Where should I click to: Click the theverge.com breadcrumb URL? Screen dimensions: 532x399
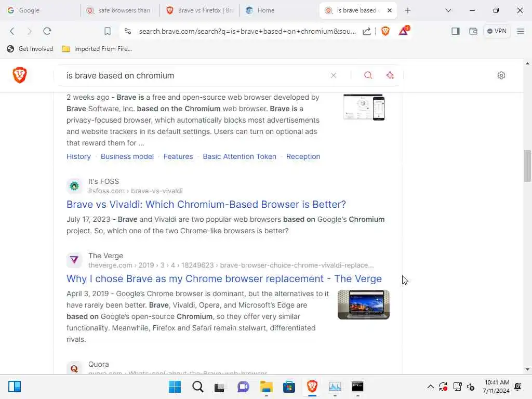coord(231,265)
